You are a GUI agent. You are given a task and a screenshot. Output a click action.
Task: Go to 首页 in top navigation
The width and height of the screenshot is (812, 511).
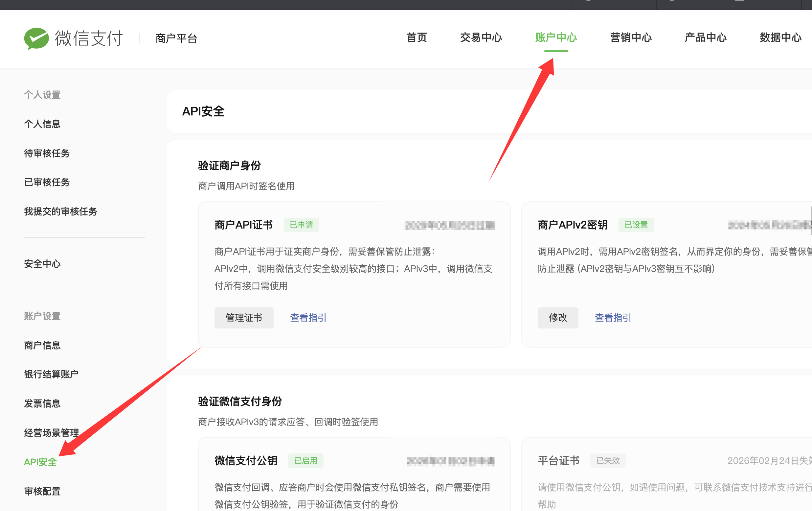click(x=417, y=37)
